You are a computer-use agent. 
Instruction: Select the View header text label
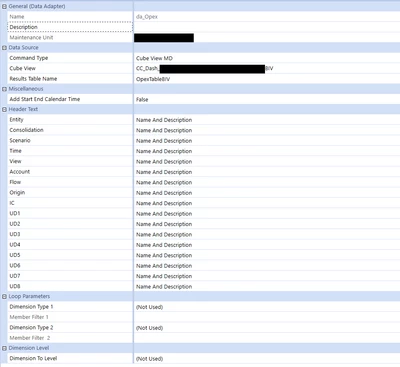click(15, 161)
